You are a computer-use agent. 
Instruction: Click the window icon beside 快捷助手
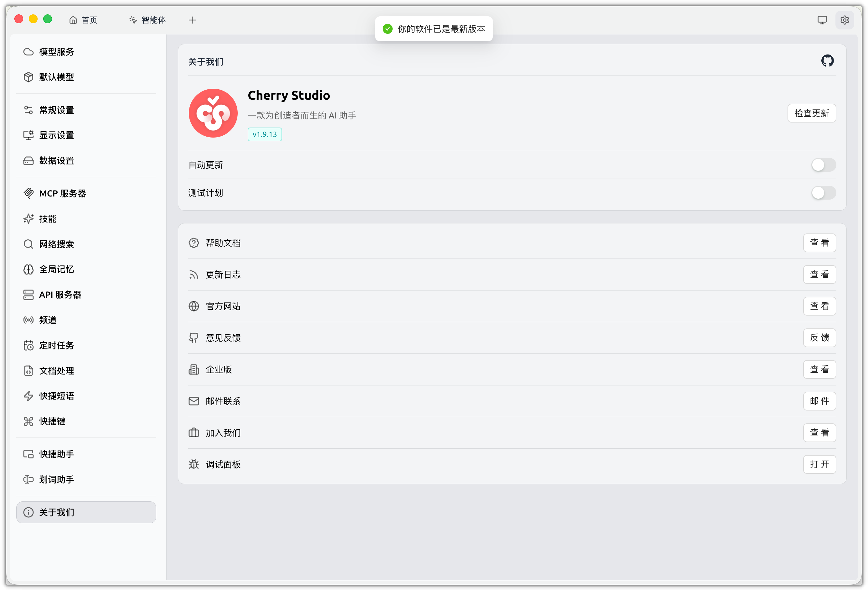pyautogui.click(x=28, y=454)
